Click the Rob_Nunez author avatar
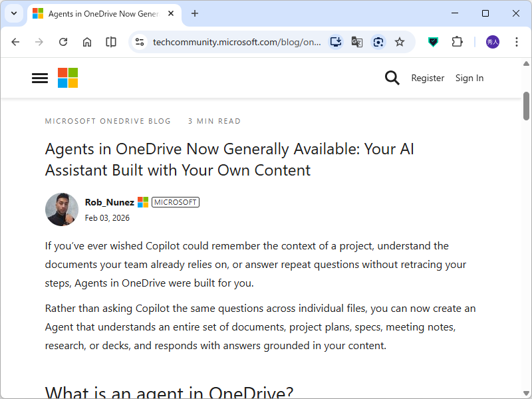The height and width of the screenshot is (399, 532). click(61, 209)
